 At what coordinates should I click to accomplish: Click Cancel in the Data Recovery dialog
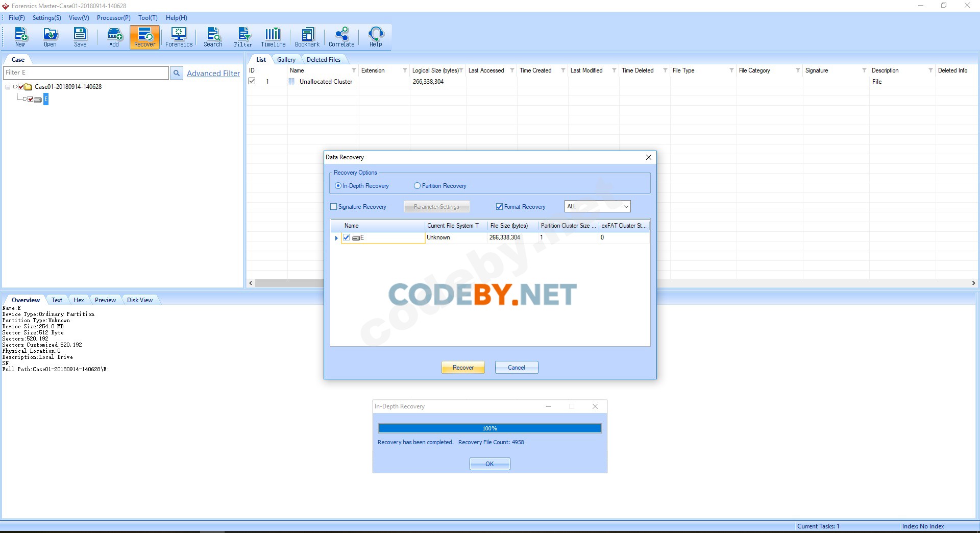517,368
